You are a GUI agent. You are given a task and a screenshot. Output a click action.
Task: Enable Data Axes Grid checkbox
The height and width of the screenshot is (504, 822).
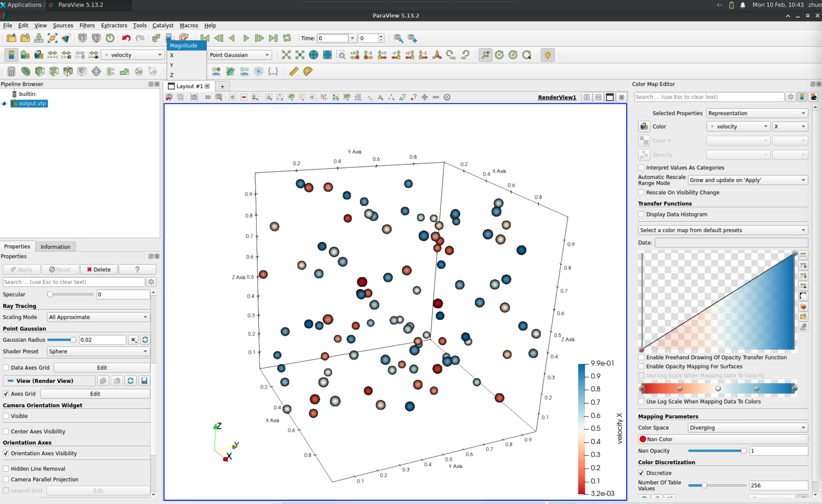pyautogui.click(x=6, y=367)
